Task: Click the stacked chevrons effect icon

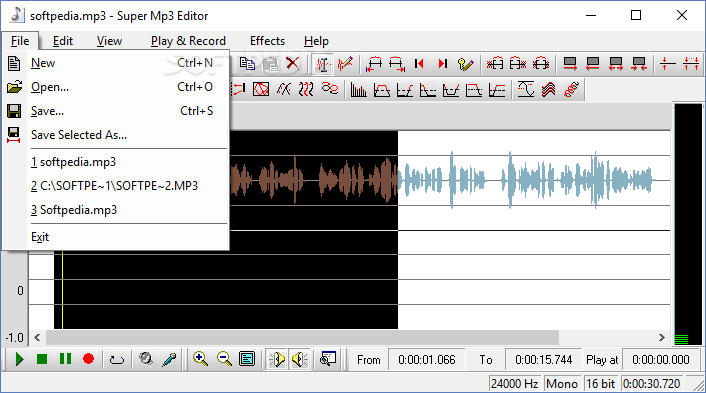Action: [x=548, y=90]
